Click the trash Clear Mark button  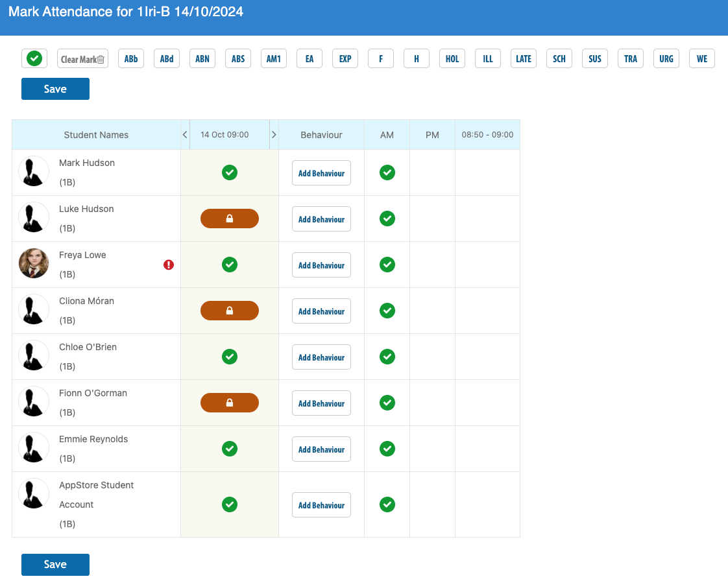click(x=82, y=59)
